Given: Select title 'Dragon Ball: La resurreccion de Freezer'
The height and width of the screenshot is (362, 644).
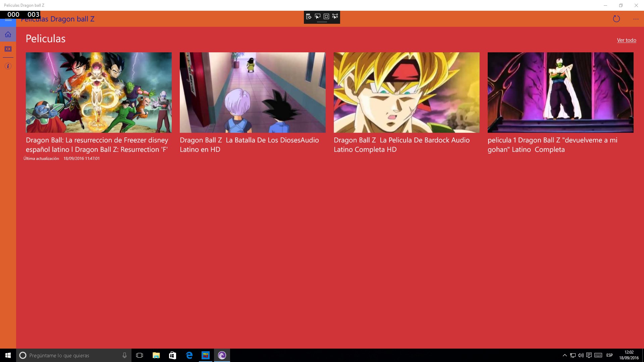Looking at the screenshot, I should 97,145.
